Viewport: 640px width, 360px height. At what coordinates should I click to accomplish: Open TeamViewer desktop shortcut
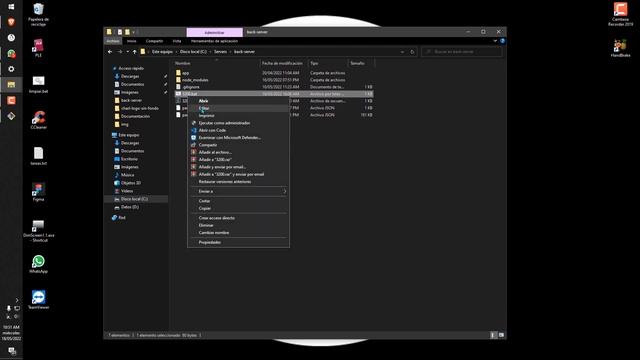tap(38, 300)
